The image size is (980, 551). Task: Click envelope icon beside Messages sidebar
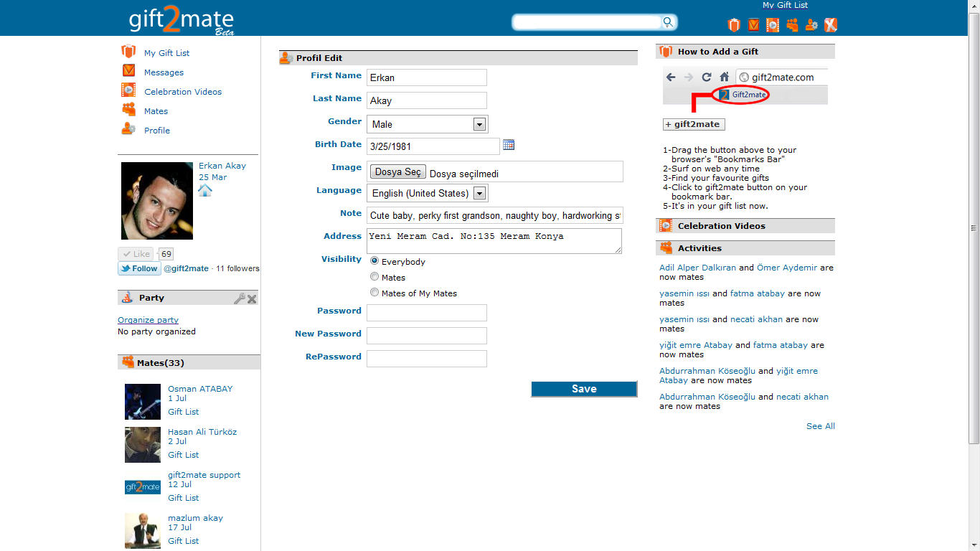coord(128,71)
